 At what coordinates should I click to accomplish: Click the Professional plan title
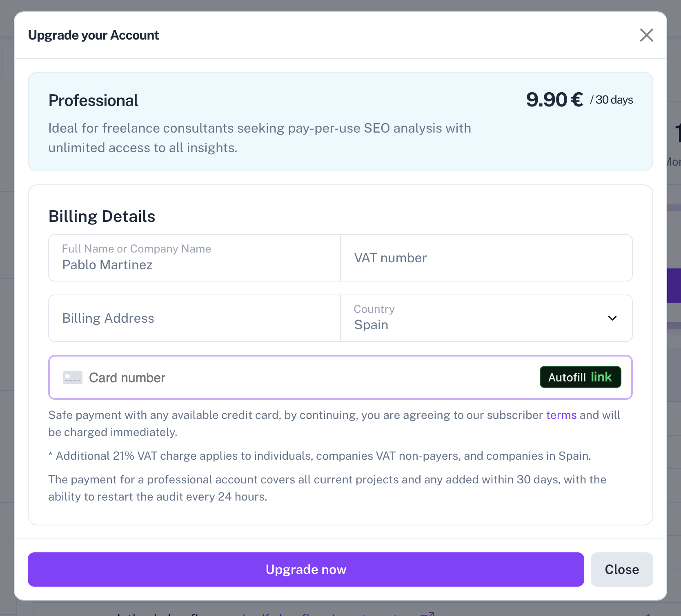(93, 101)
